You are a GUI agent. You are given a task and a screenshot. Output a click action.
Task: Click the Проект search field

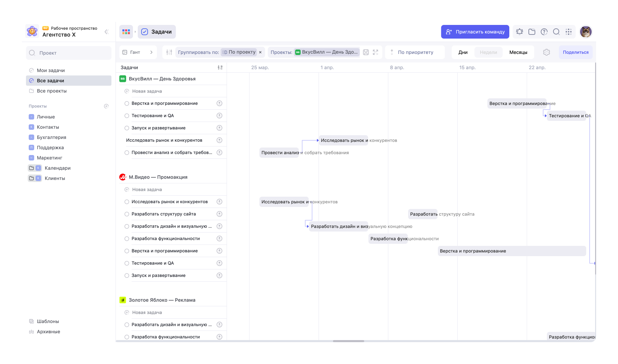tap(69, 53)
